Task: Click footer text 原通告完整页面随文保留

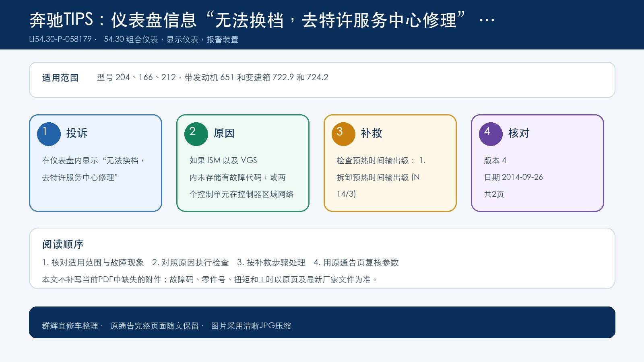Action: pos(155,326)
